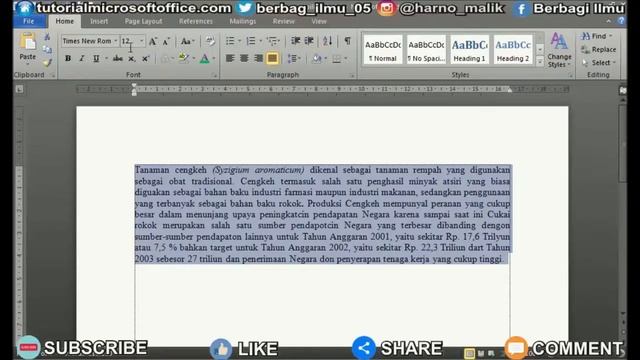Click Find in Editing group
The width and height of the screenshot is (640, 360).
597,36
